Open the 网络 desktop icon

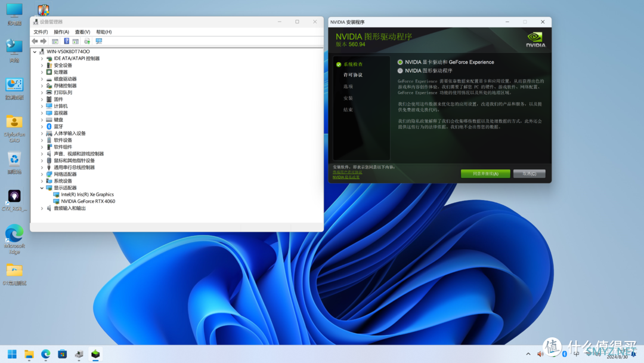14,51
